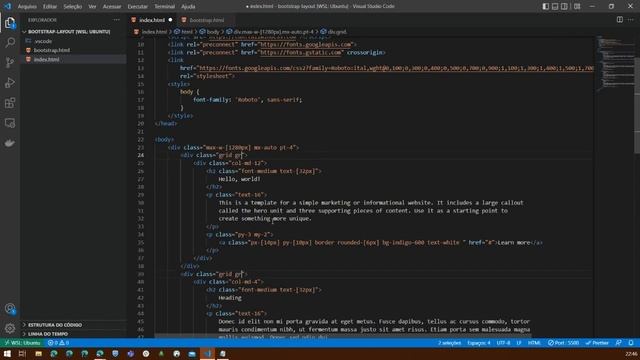
Task: Open the Manage gear menu
Action: click(10, 328)
